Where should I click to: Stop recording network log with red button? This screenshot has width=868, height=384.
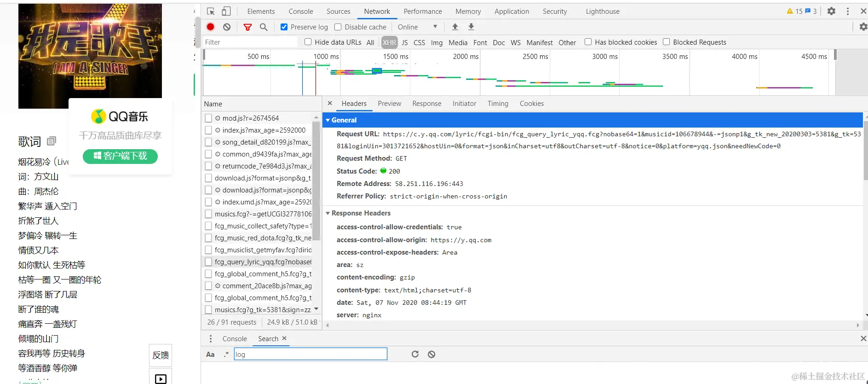point(211,27)
